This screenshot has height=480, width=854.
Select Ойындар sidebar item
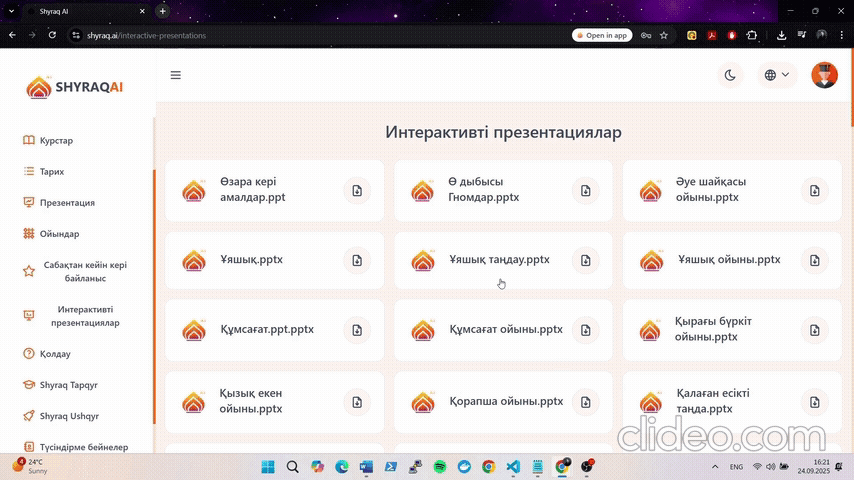(x=59, y=234)
